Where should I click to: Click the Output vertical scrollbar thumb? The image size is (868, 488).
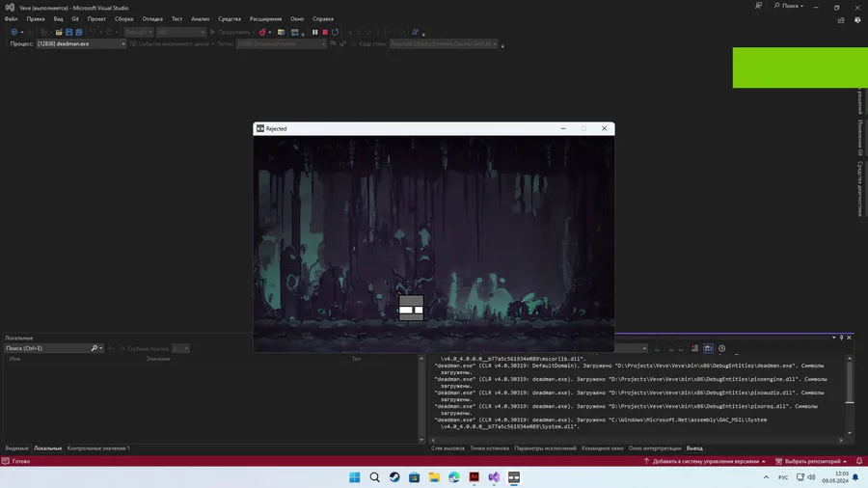click(x=850, y=383)
